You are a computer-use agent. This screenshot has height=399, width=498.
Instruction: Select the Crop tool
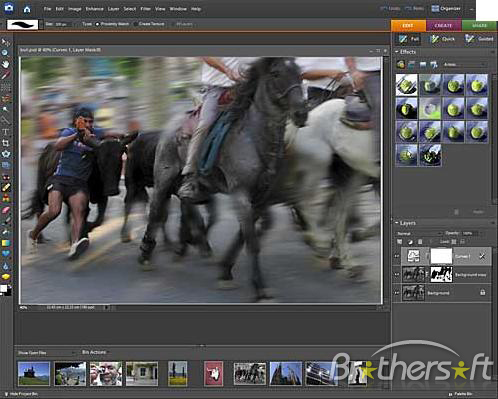[x=6, y=143]
